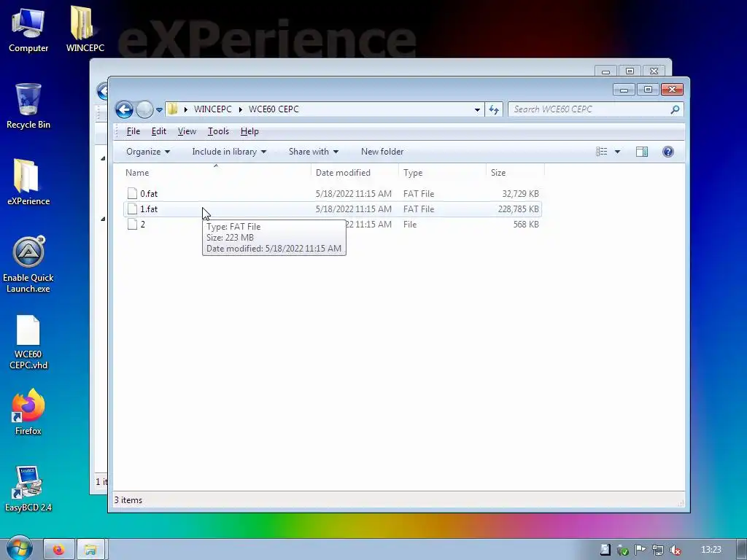This screenshot has width=747, height=560.
Task: Click the safely remove hardware tray icon
Action: [x=623, y=550]
